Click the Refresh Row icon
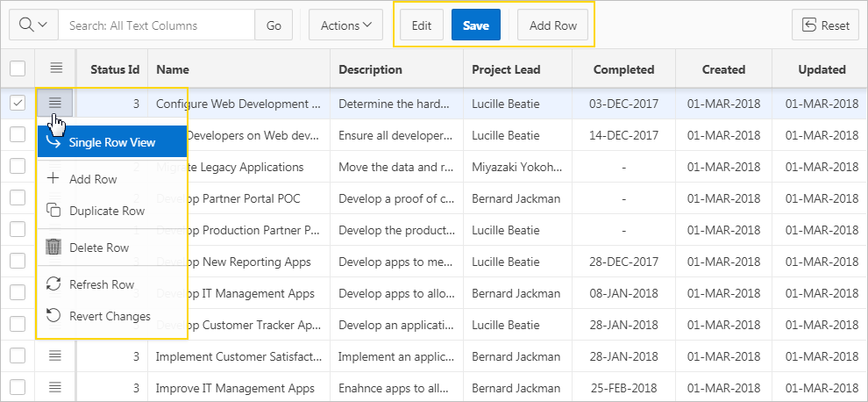 pyautogui.click(x=53, y=284)
